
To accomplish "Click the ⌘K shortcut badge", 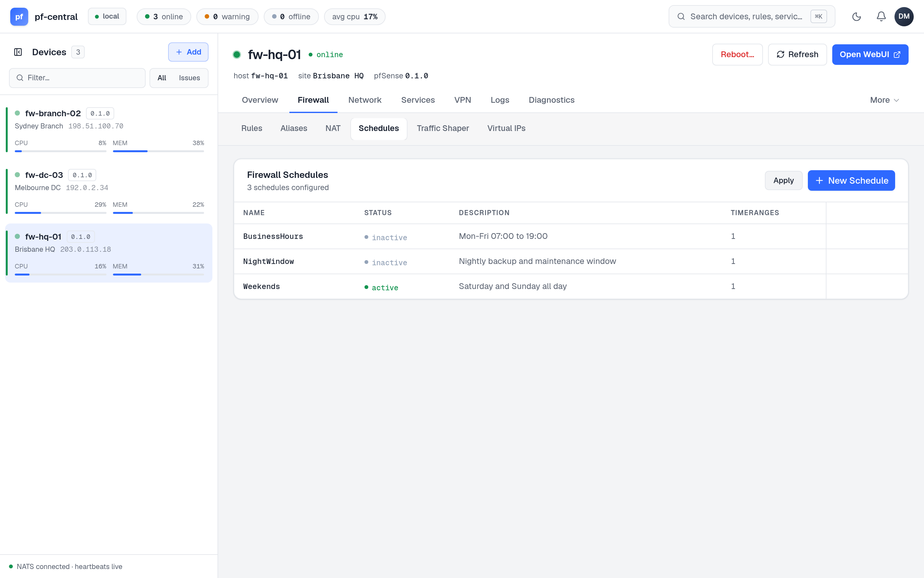I will click(x=818, y=16).
